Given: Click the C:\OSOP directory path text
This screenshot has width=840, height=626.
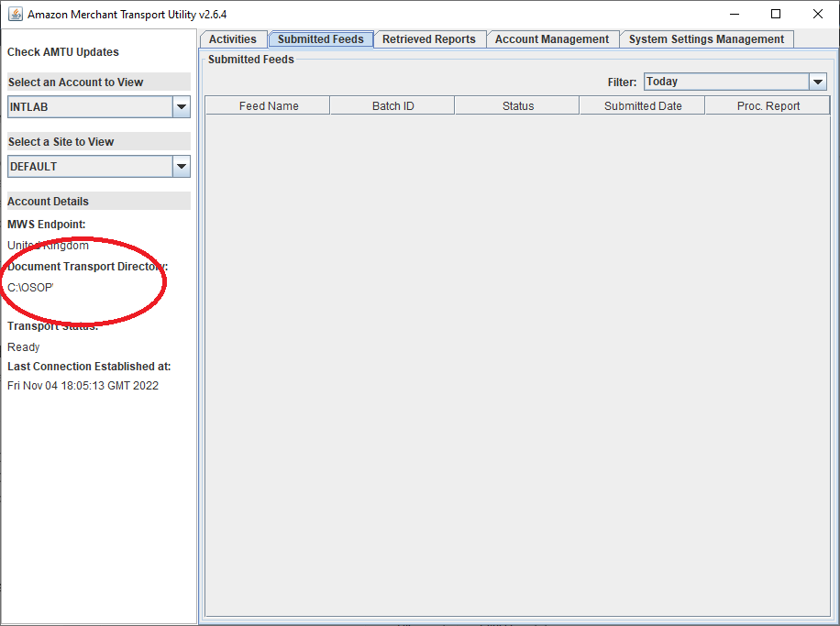Looking at the screenshot, I should 30,288.
